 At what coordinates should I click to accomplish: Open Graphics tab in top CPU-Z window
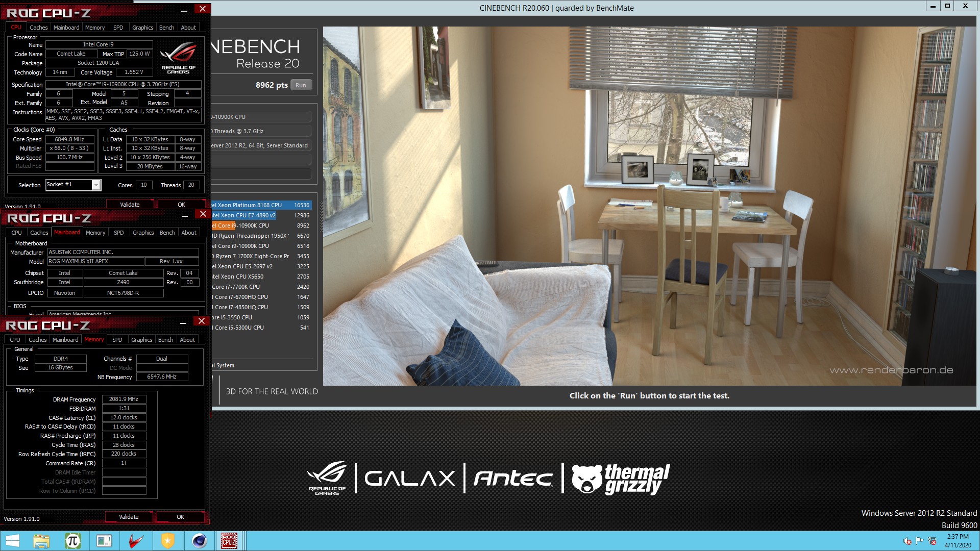tap(142, 28)
